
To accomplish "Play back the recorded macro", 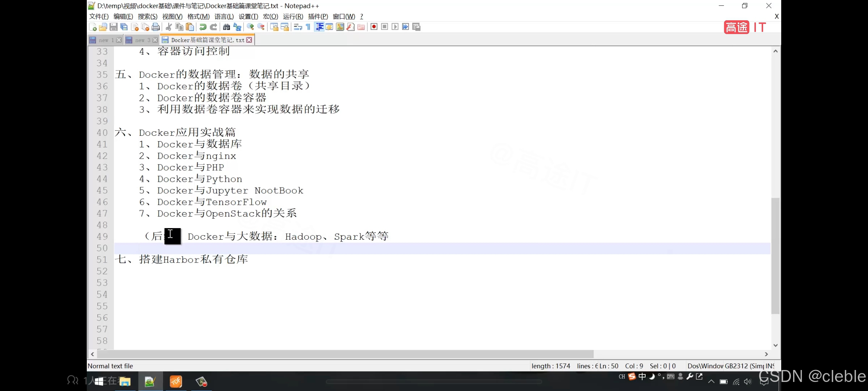I will pyautogui.click(x=395, y=27).
